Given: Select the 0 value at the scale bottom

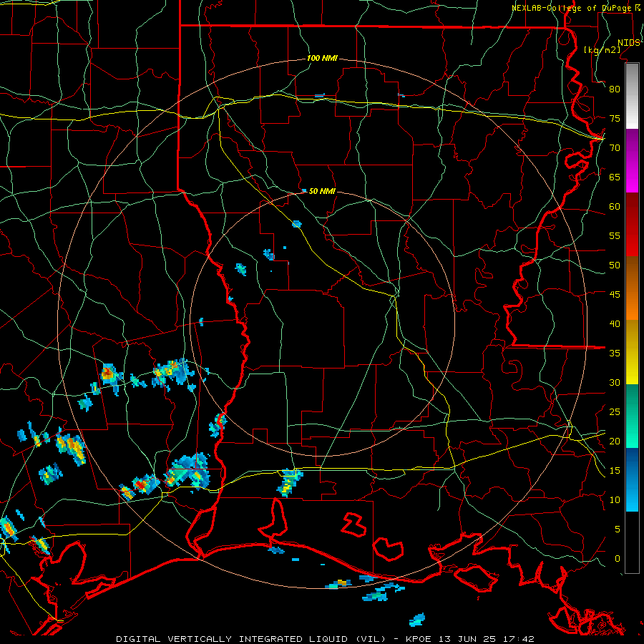Looking at the screenshot, I should click(618, 559).
